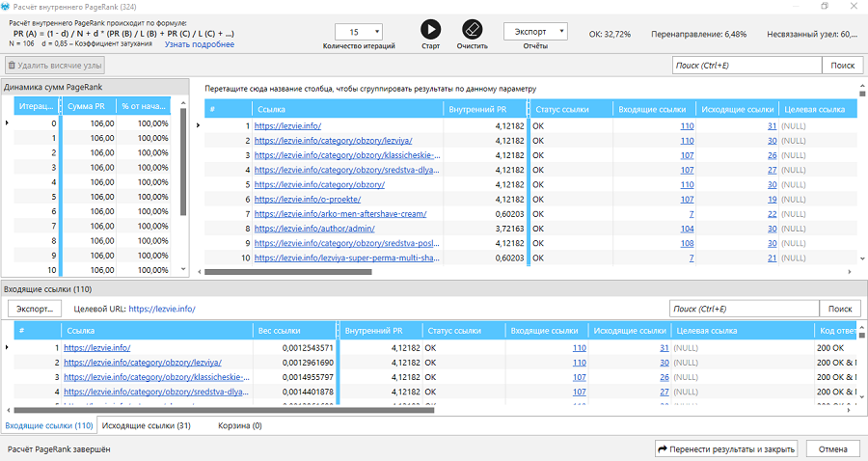Open the o-proekte/ link in upper table
This screenshot has height=461, width=868.
(x=308, y=200)
